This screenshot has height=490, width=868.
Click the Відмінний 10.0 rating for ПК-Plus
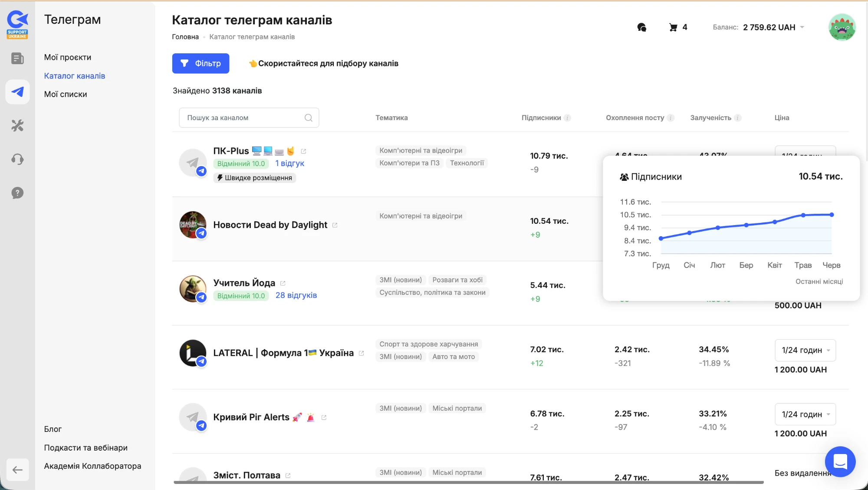[241, 163]
